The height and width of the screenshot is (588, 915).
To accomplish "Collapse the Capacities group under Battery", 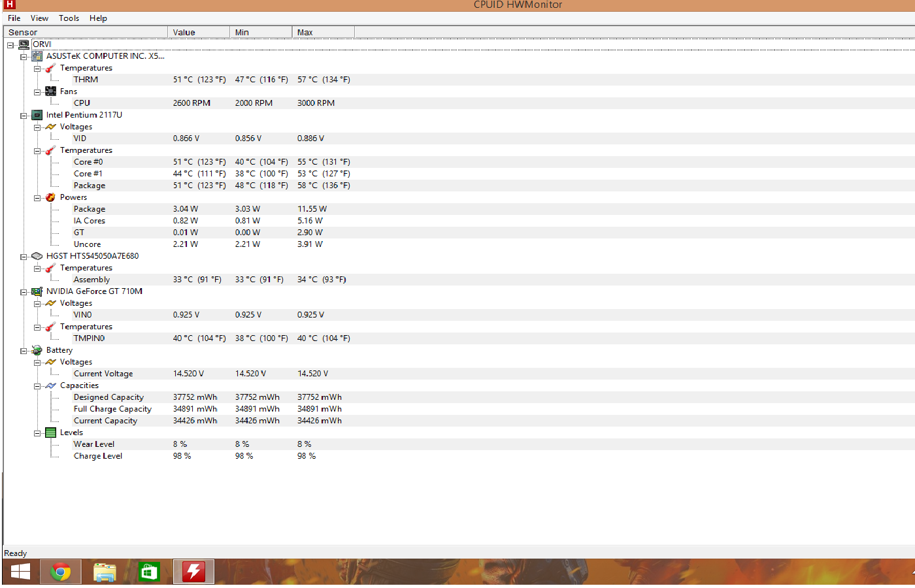I will coord(37,386).
